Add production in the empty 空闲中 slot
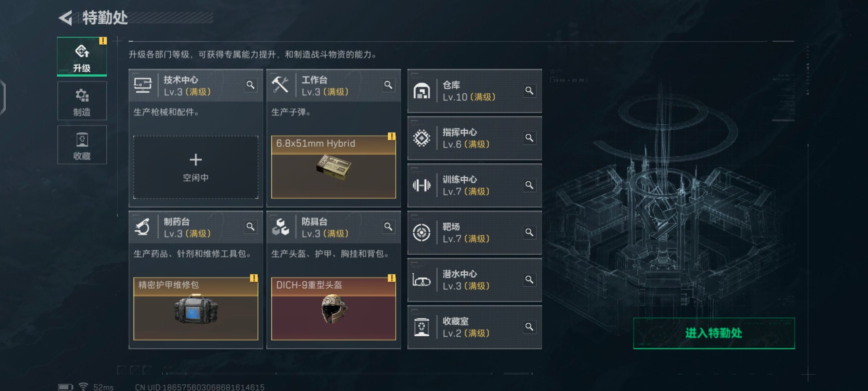Screen dimensions: 868x391 coord(196,167)
